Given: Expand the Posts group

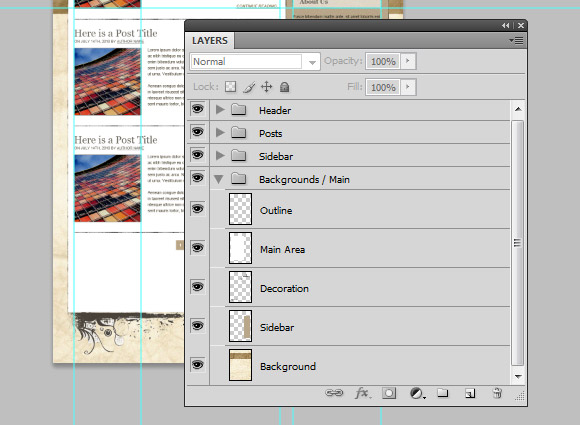Looking at the screenshot, I should (x=220, y=132).
